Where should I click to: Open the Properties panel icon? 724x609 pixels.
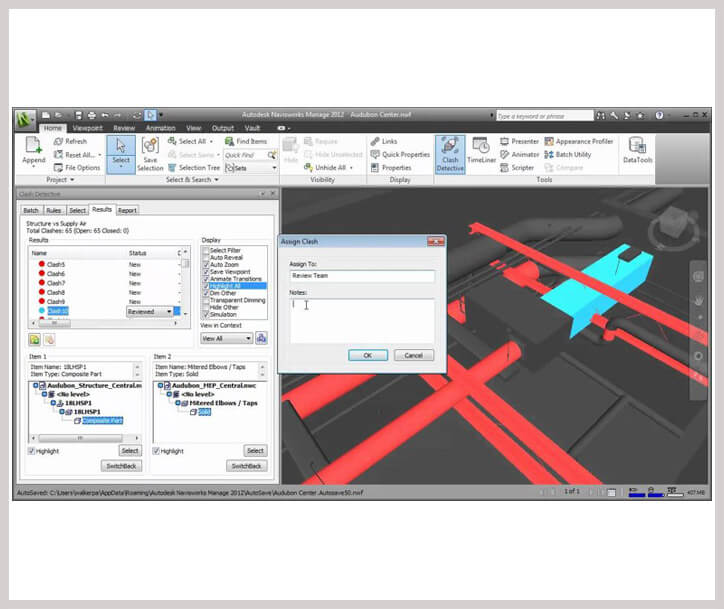coord(375,168)
